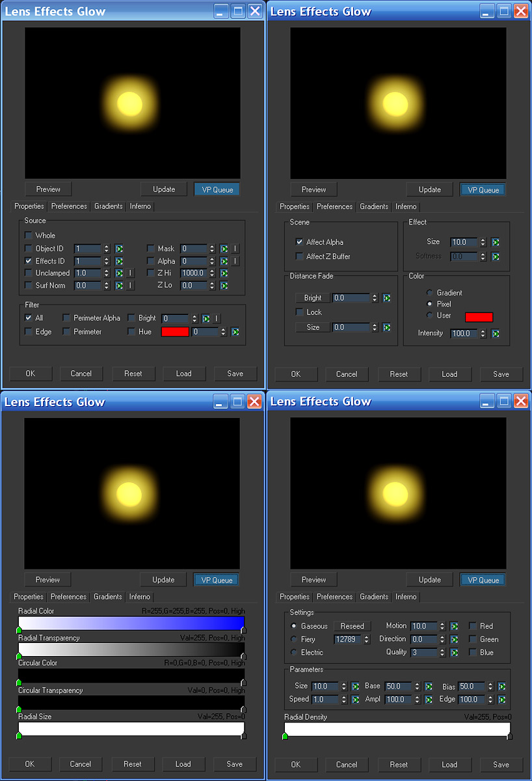Click the Reseed button in Inferno
This screenshot has height=781, width=532.
click(x=352, y=626)
